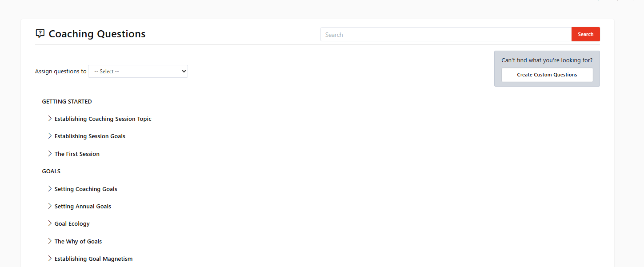Image resolution: width=644 pixels, height=267 pixels.
Task: Expand Establishing Goal Magnetism chevron
Action: pos(50,259)
